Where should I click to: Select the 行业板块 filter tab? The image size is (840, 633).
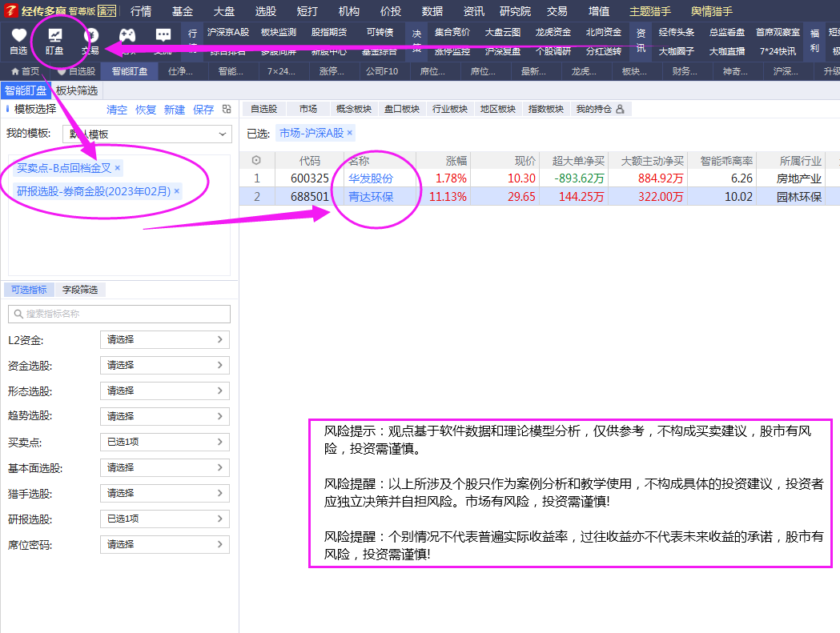[450, 110]
